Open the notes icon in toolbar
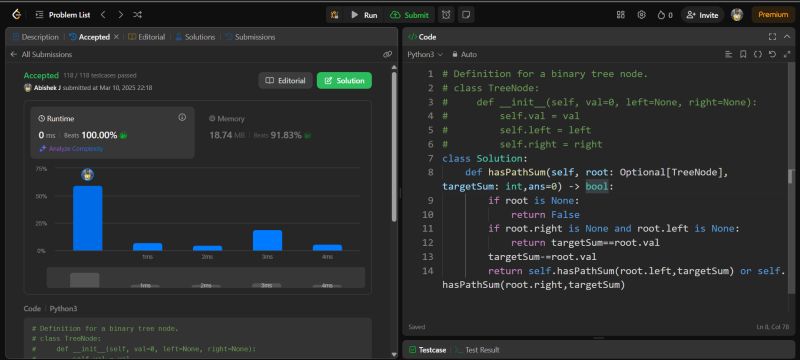 click(x=465, y=15)
